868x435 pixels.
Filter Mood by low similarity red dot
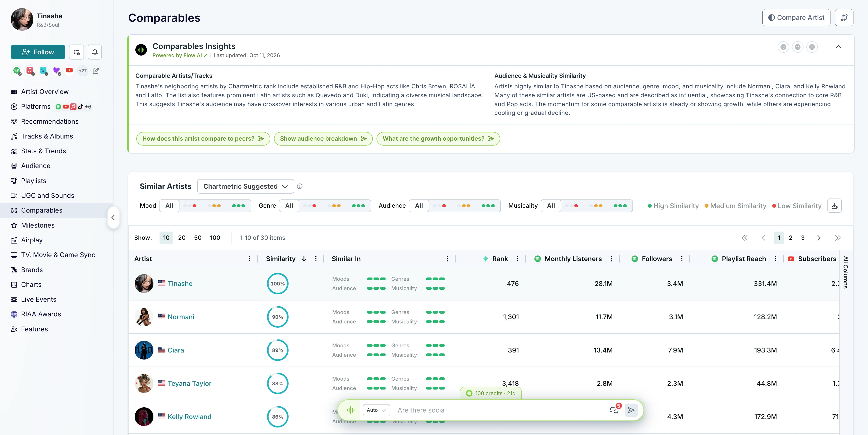[x=190, y=206]
